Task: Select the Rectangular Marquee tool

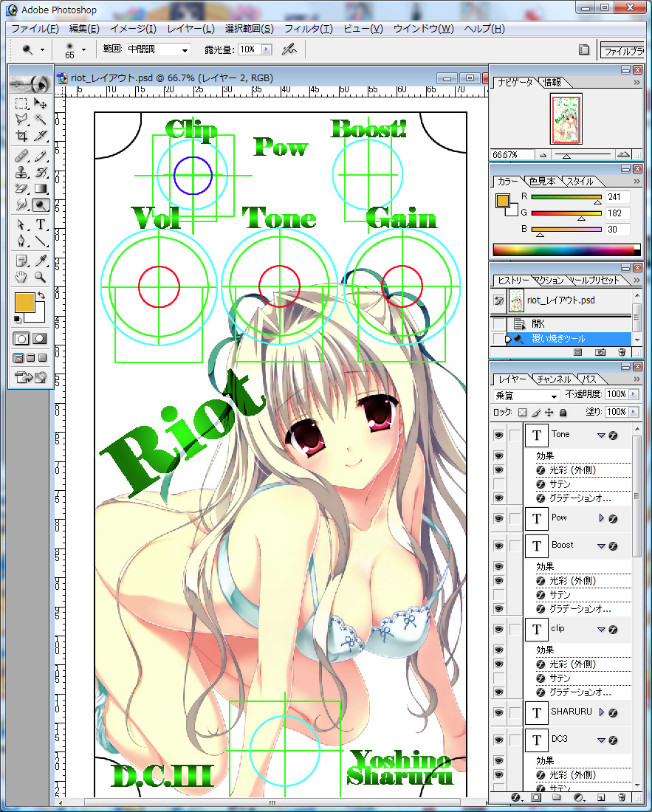Action: [x=21, y=103]
